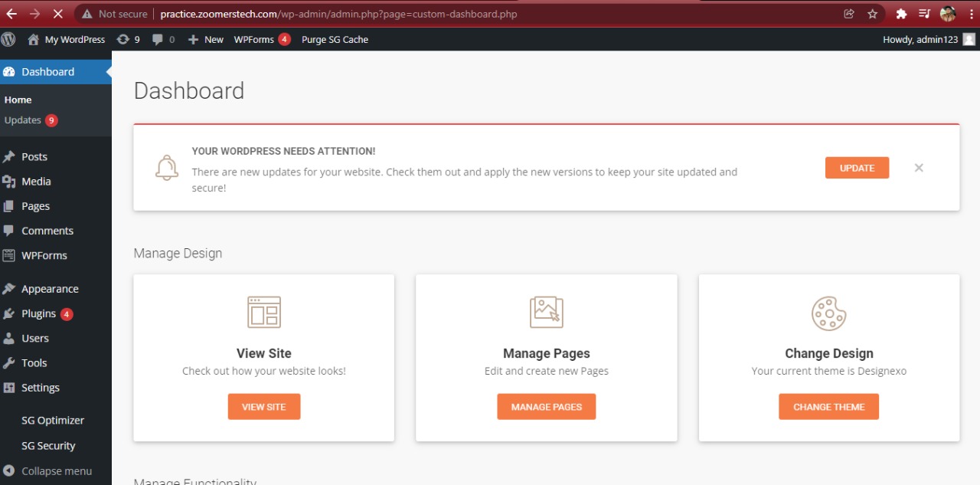980x485 pixels.
Task: Click 'Your current theme is Designexo' text
Action: (829, 371)
